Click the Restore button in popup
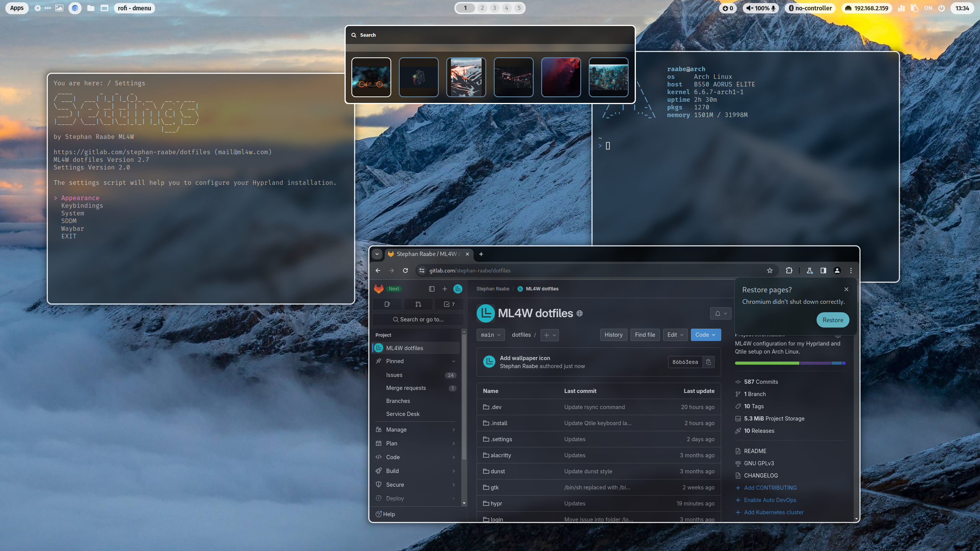This screenshot has height=551, width=980. pos(833,320)
